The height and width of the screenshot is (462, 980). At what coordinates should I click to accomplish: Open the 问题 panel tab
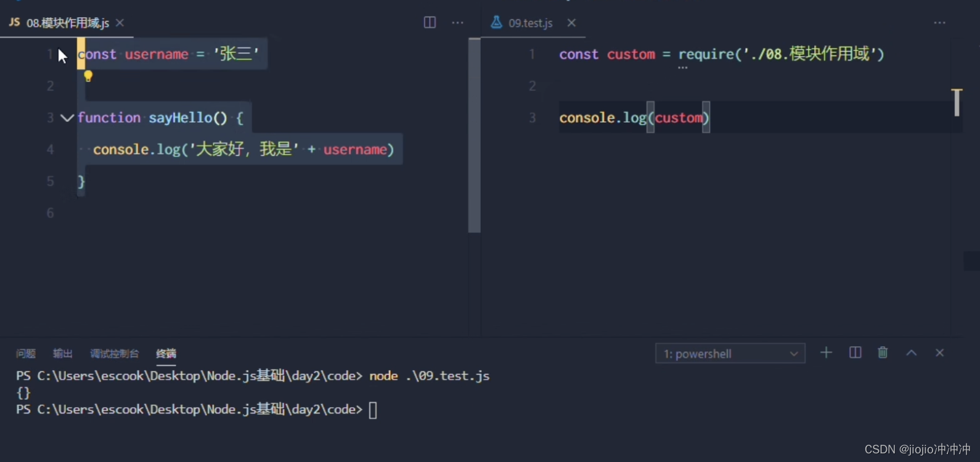point(26,354)
